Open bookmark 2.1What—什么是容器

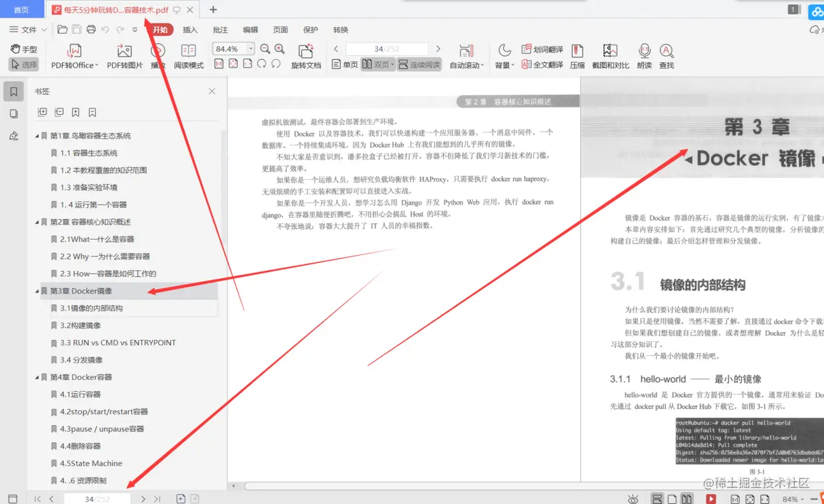point(97,239)
